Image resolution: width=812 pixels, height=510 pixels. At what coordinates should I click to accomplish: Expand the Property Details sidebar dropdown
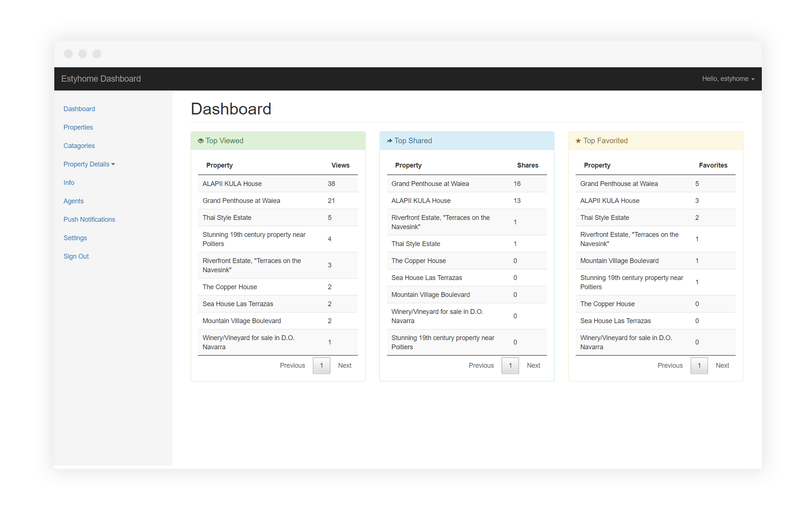[89, 164]
